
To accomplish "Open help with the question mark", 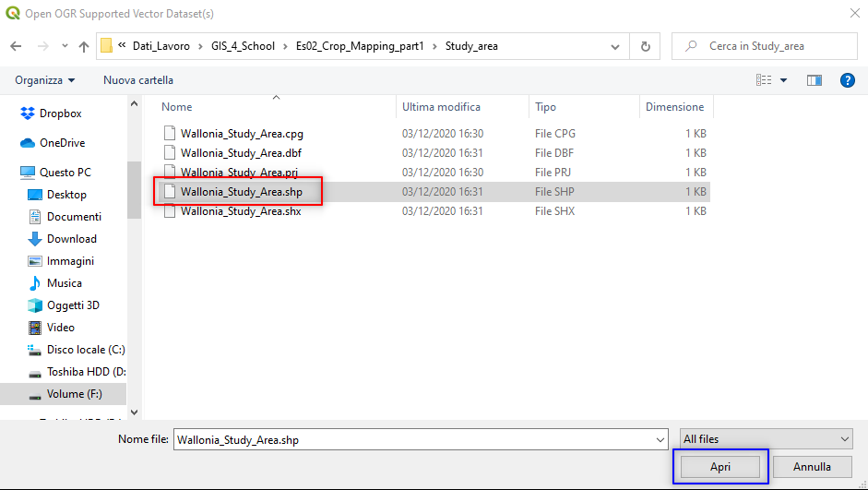I will click(x=848, y=80).
